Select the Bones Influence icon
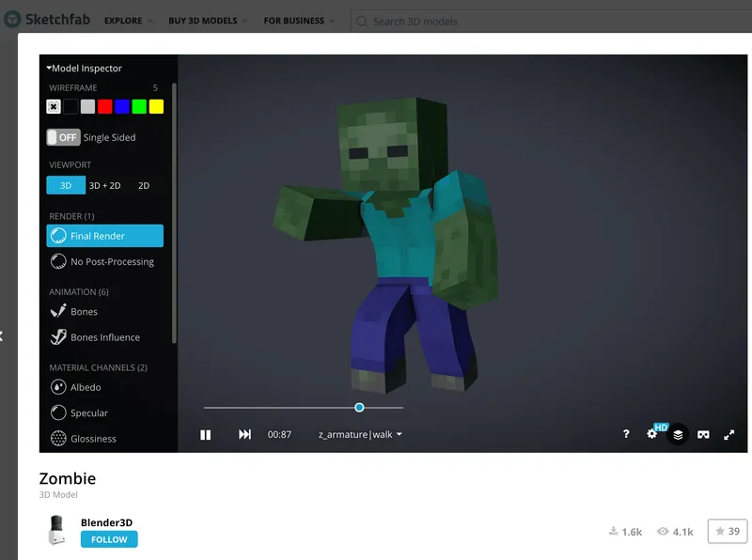Screen dimensions: 752x560 tap(57, 337)
